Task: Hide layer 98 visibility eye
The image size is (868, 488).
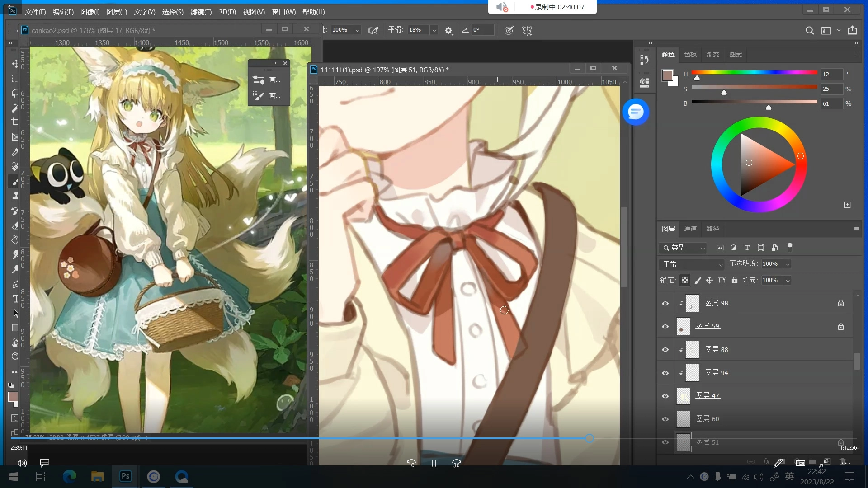Action: 665,303
